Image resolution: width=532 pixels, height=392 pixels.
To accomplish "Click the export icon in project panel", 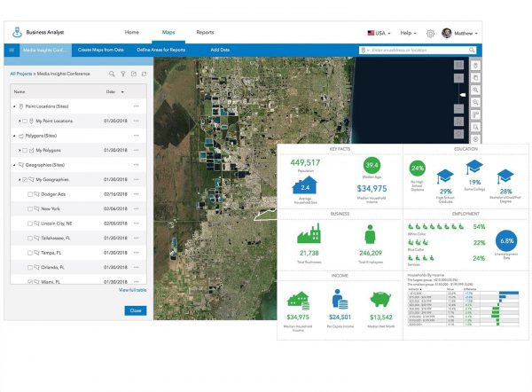I will pyautogui.click(x=134, y=74).
